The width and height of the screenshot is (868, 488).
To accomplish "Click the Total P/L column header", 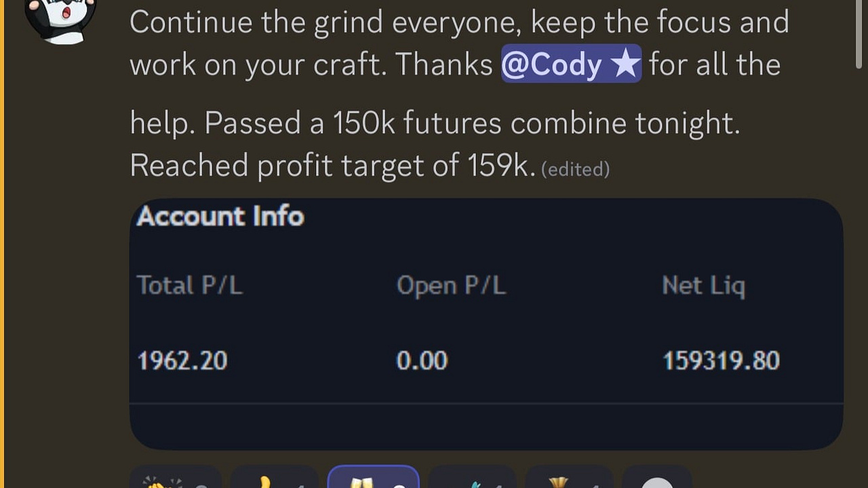I will point(189,285).
